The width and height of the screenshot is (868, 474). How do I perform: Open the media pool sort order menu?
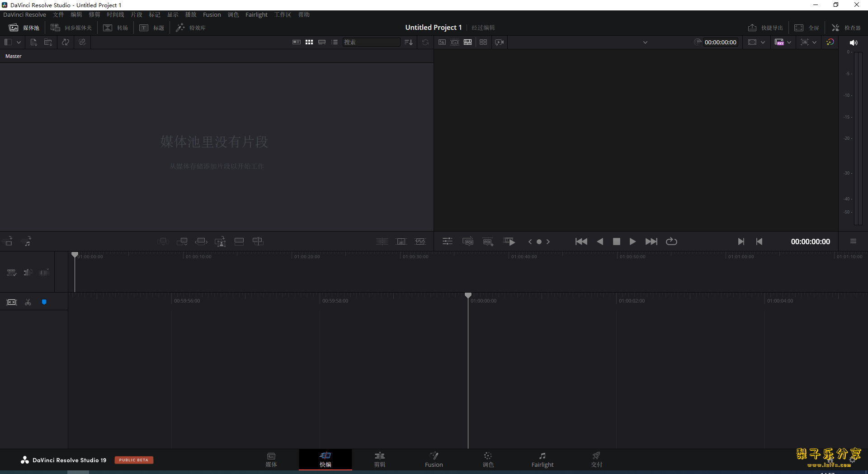point(409,42)
